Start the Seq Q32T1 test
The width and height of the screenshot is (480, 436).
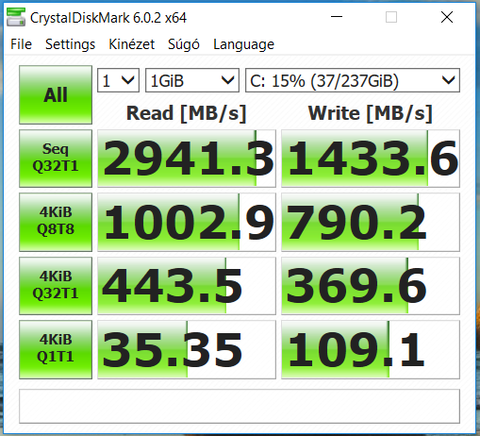coord(56,158)
